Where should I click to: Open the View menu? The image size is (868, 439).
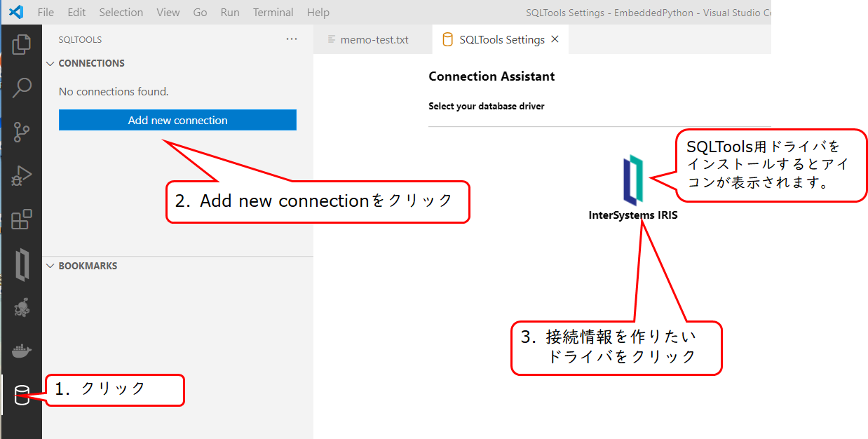point(168,12)
